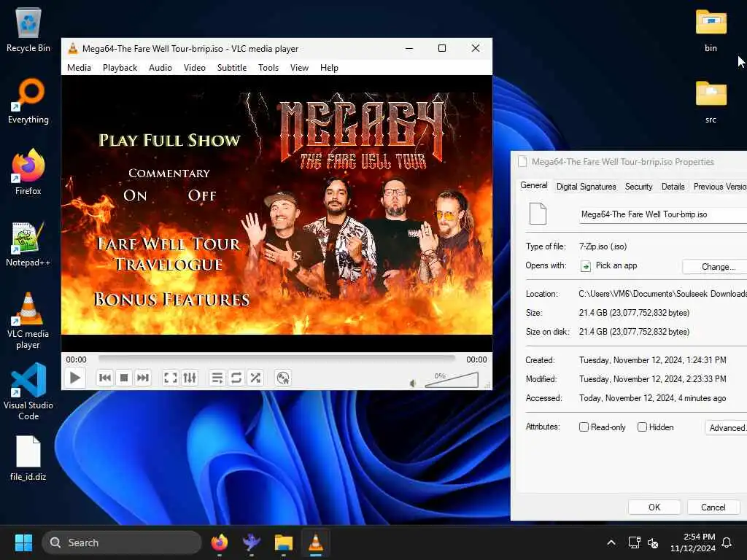Click the DVD menu button in VLC
This screenshot has width=747, height=560.
click(x=283, y=378)
